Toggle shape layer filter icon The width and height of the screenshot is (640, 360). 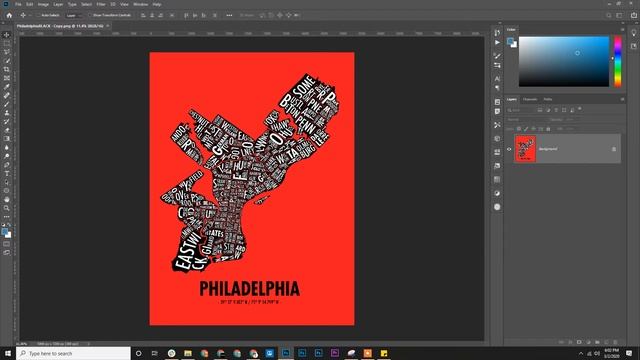564,110
